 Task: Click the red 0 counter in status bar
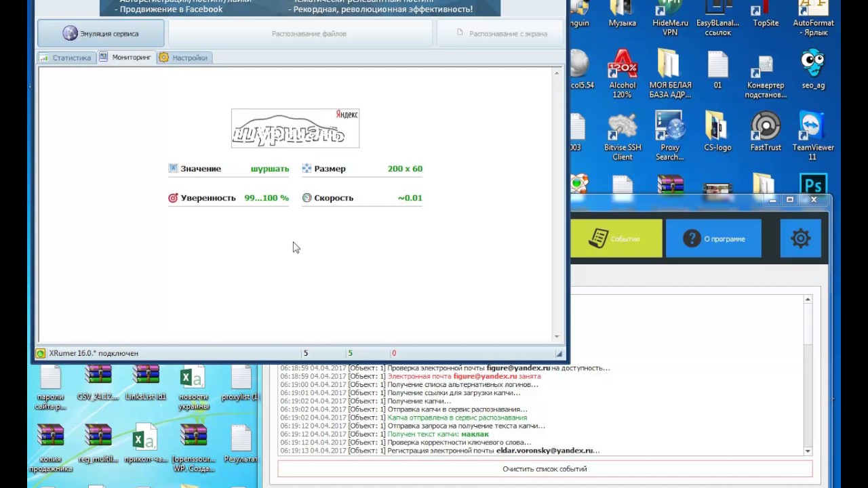[394, 353]
